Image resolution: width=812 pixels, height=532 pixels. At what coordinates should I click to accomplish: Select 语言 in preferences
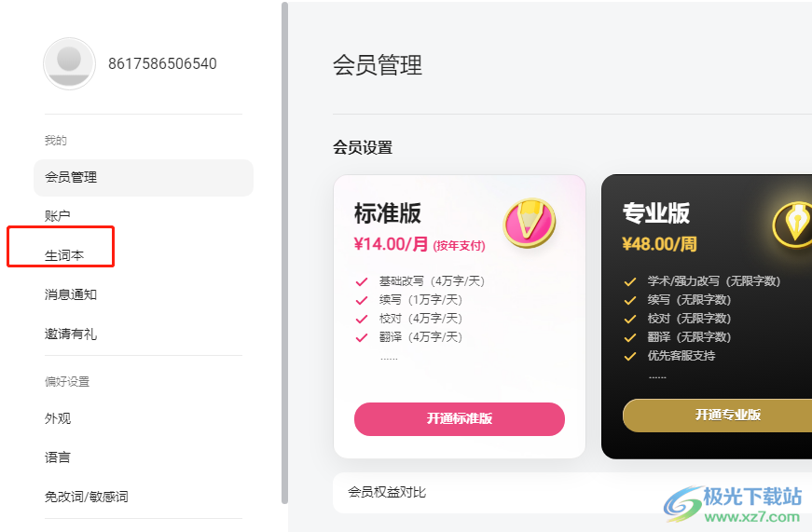point(58,457)
